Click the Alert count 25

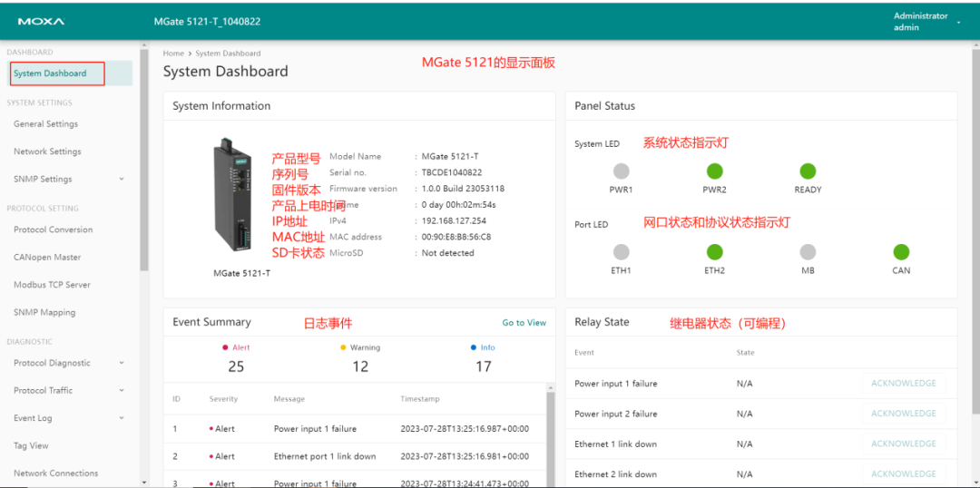pyautogui.click(x=236, y=366)
